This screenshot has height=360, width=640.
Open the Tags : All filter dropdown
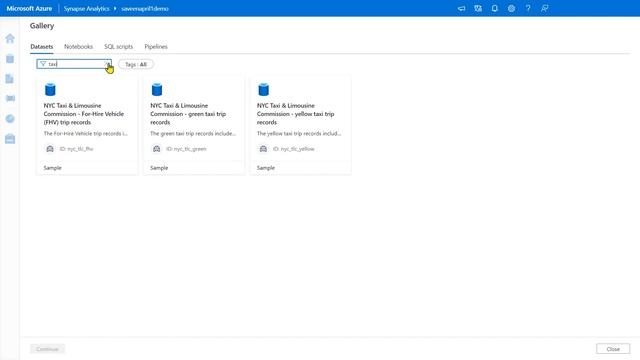coord(136,64)
